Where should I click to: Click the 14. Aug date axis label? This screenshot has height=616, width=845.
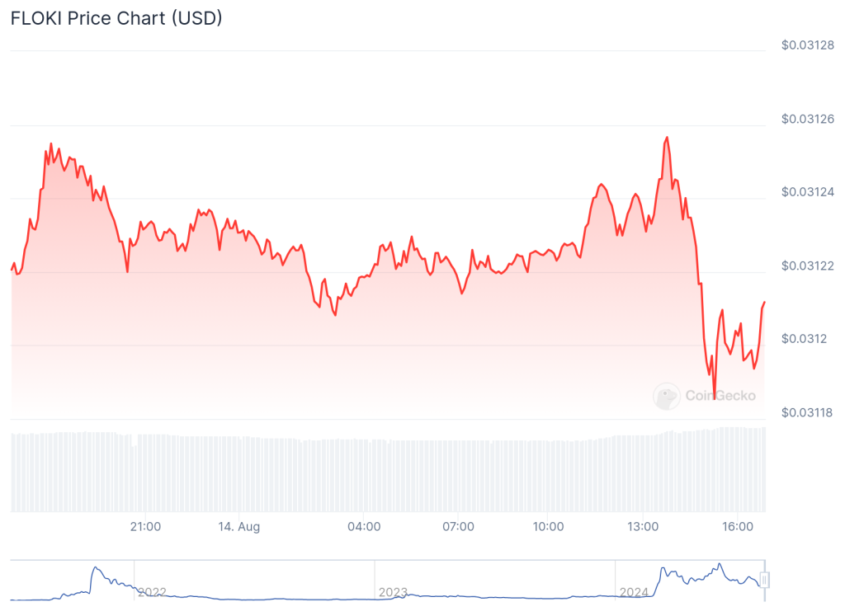pos(239,527)
